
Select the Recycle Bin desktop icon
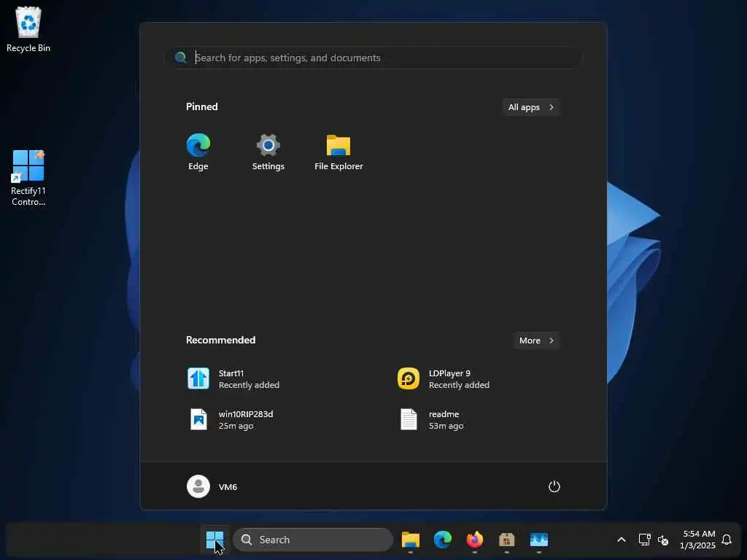pos(28,28)
